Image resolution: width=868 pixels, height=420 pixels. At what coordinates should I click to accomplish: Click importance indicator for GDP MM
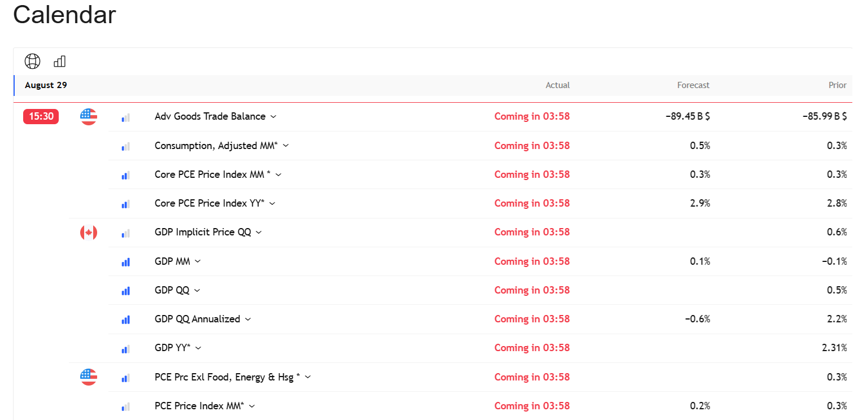125,262
